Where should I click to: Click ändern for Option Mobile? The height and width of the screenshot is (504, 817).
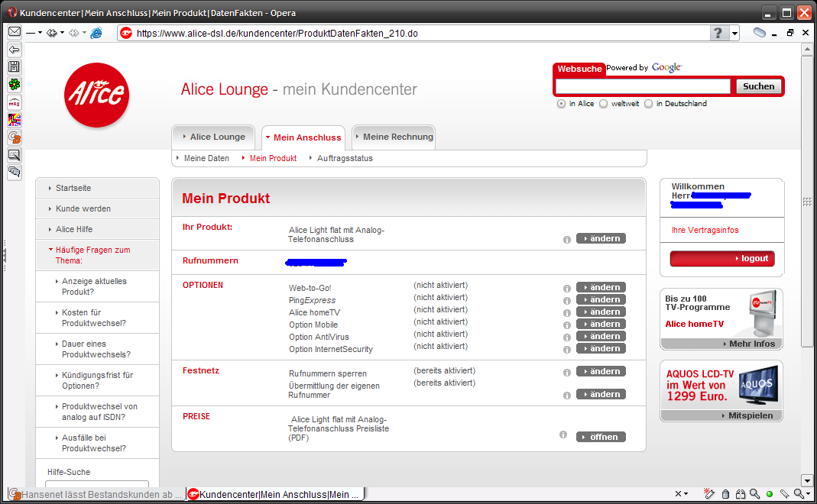pos(601,324)
